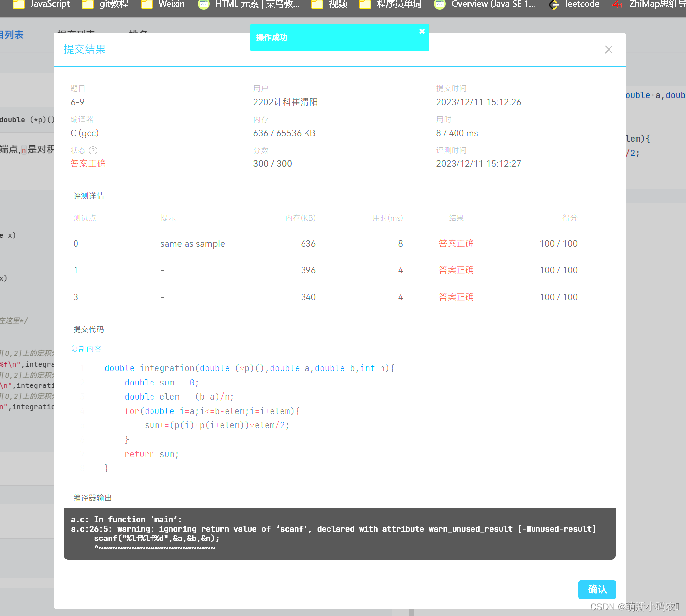Open the 程序员单词 bookmark folder
The width and height of the screenshot is (686, 616).
coord(390,4)
